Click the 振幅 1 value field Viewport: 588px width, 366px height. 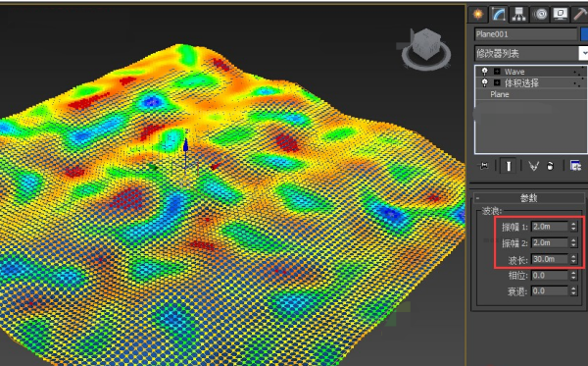pyautogui.click(x=550, y=227)
